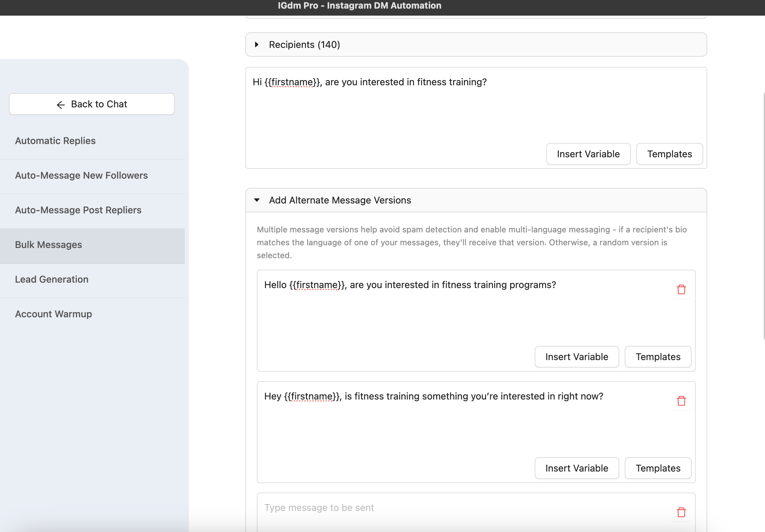Select the Bulk Messages sidebar entry
Screen dimensions: 765x532
coord(48,245)
